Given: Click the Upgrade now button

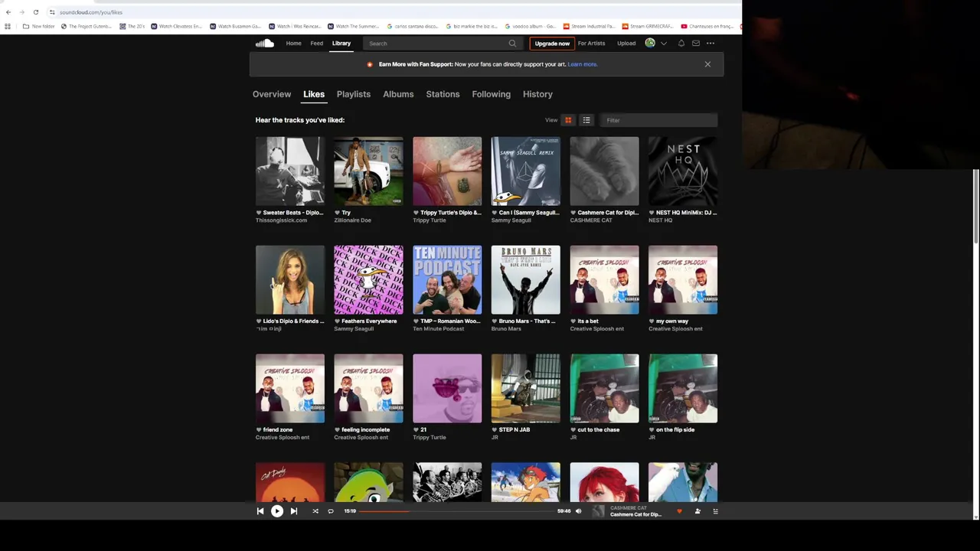Looking at the screenshot, I should coord(552,44).
